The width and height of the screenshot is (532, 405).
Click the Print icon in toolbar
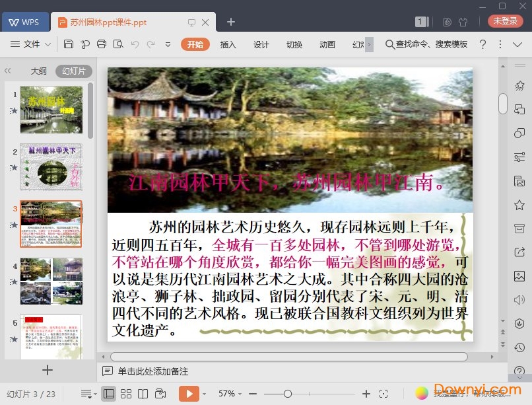point(102,44)
